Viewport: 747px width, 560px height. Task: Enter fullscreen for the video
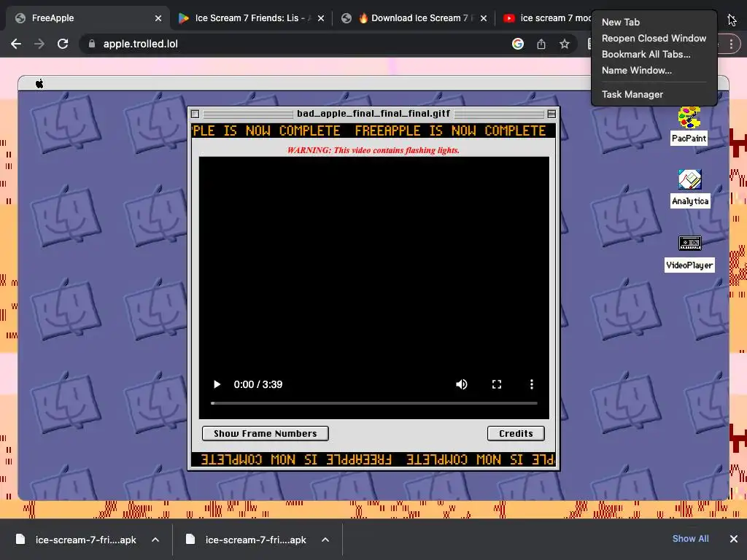click(x=496, y=384)
